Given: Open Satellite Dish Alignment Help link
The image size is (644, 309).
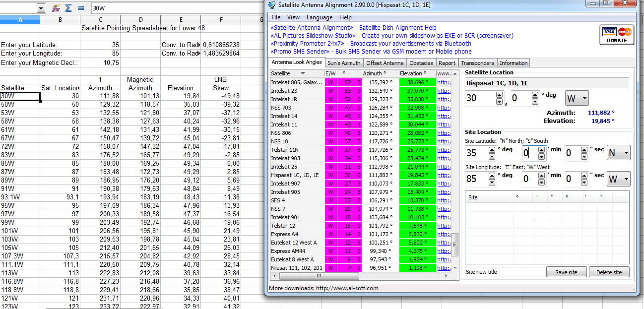Looking at the screenshot, I should 398,28.
